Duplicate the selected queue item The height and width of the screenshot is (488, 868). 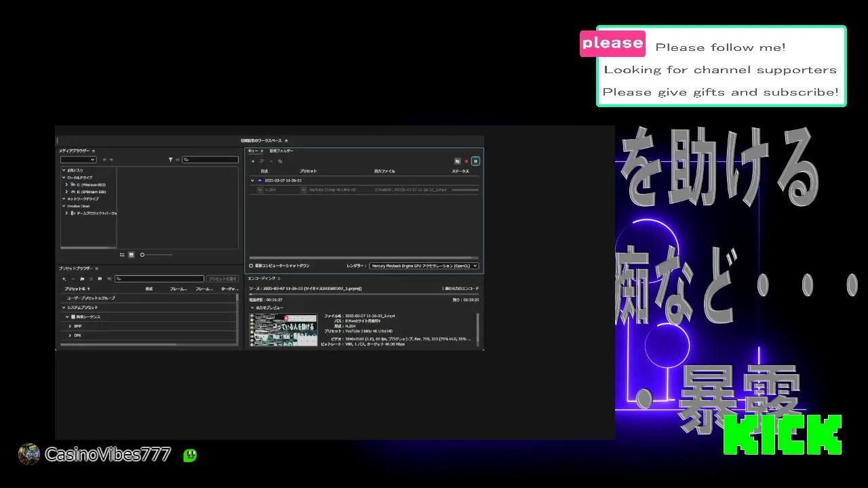click(280, 161)
